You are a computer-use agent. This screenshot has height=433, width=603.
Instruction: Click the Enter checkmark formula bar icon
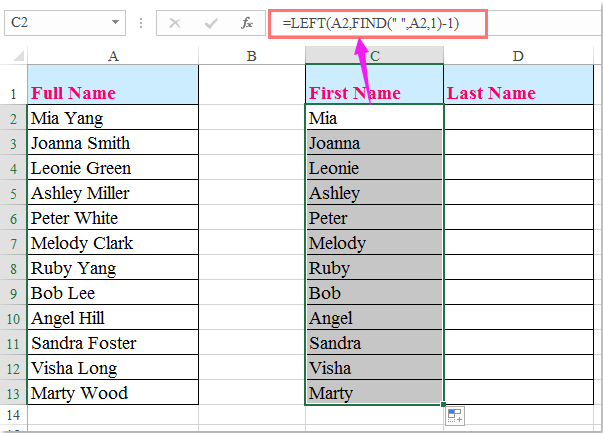(x=211, y=21)
